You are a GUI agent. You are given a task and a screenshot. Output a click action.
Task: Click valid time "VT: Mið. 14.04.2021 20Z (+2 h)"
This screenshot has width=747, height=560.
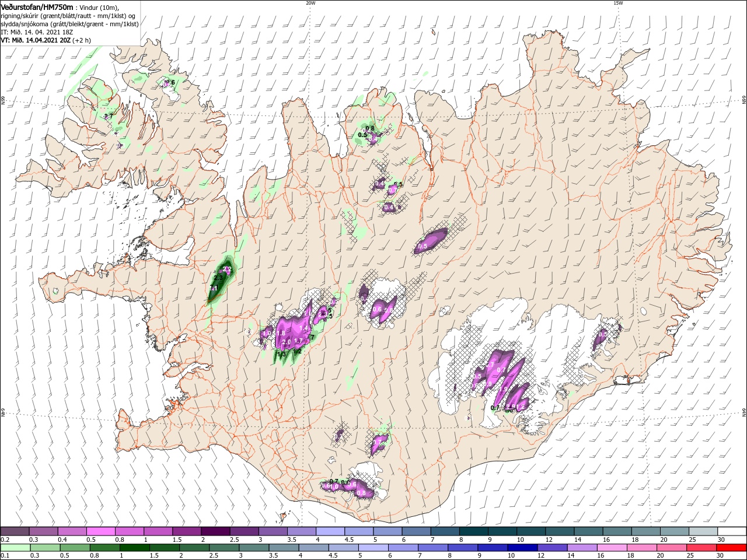45,40
